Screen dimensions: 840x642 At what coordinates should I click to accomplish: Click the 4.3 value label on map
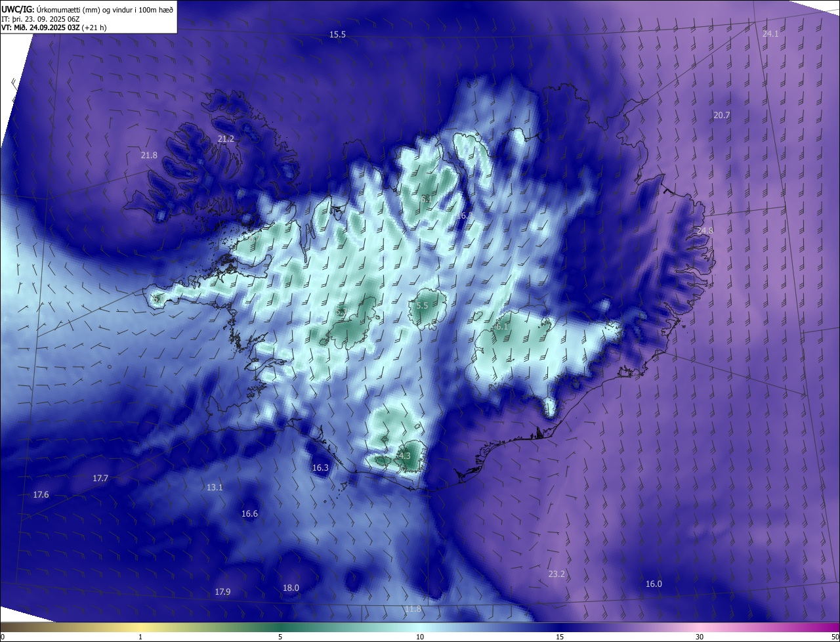[x=404, y=456]
